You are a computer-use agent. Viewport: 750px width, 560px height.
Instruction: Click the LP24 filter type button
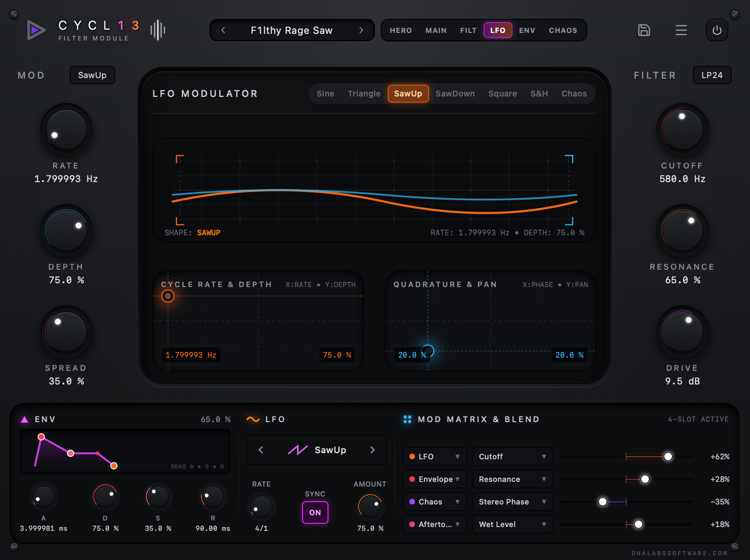click(712, 75)
